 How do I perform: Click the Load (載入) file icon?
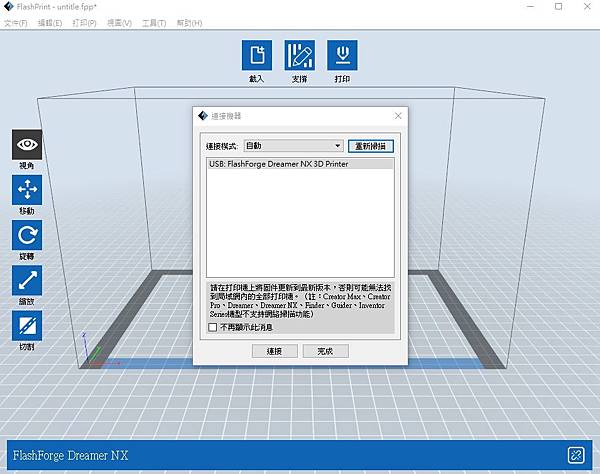pyautogui.click(x=257, y=55)
